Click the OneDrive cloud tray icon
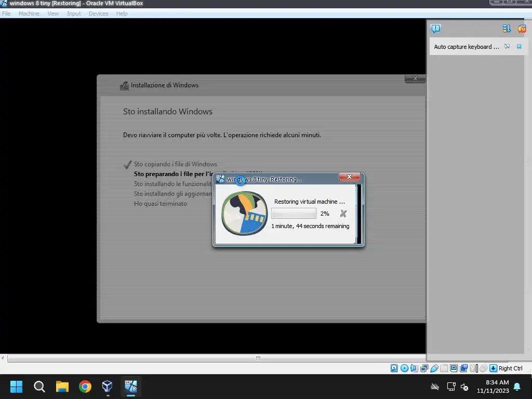The height and width of the screenshot is (399, 532). (x=435, y=387)
